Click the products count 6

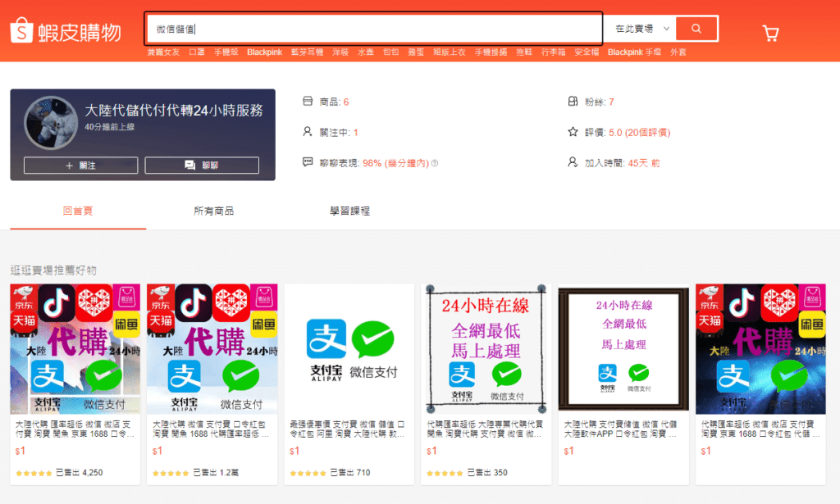tap(346, 102)
